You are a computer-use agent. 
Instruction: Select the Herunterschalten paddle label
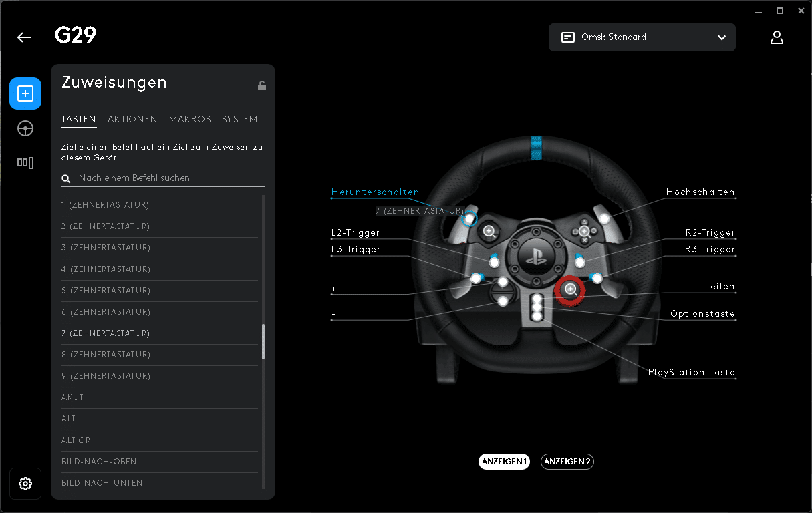coord(375,192)
